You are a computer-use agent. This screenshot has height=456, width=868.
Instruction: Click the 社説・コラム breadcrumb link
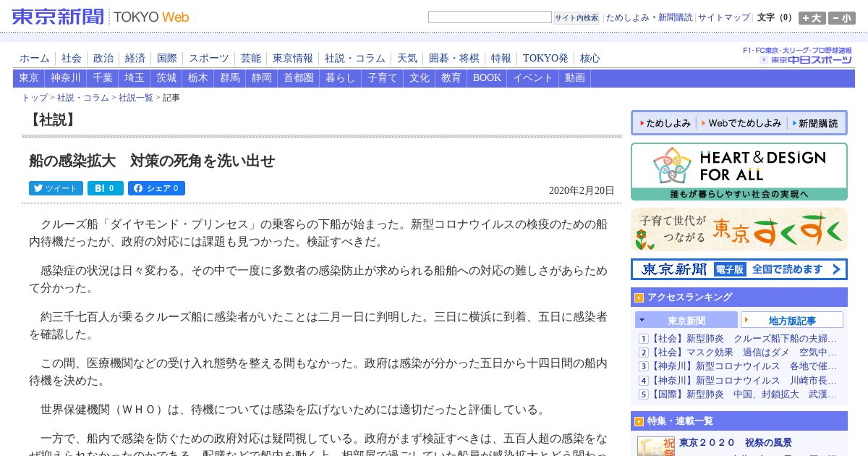pyautogui.click(x=83, y=98)
